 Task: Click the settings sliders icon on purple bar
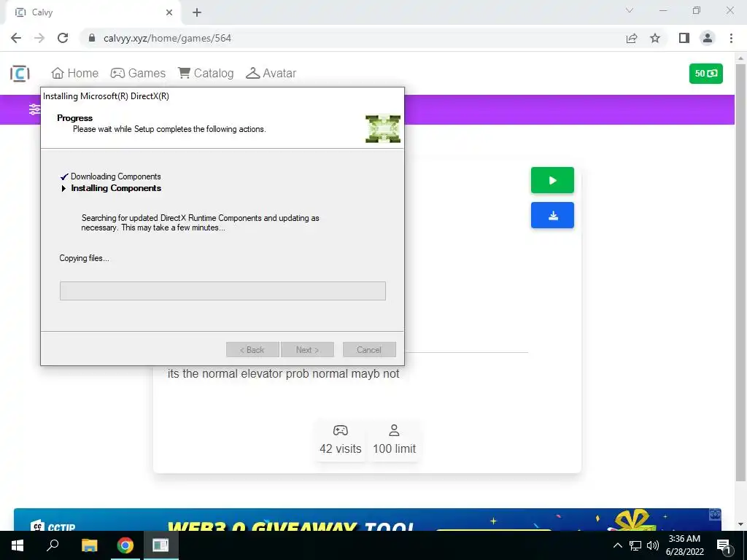click(x=34, y=109)
